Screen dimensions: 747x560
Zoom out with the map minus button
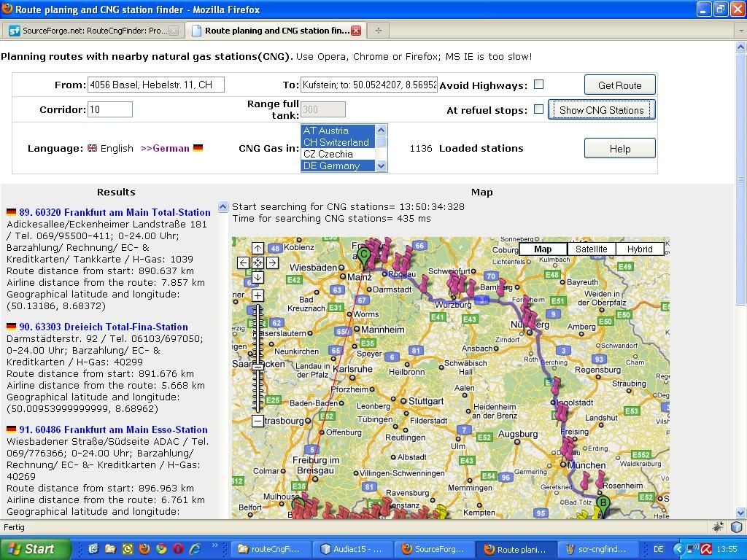tap(258, 421)
